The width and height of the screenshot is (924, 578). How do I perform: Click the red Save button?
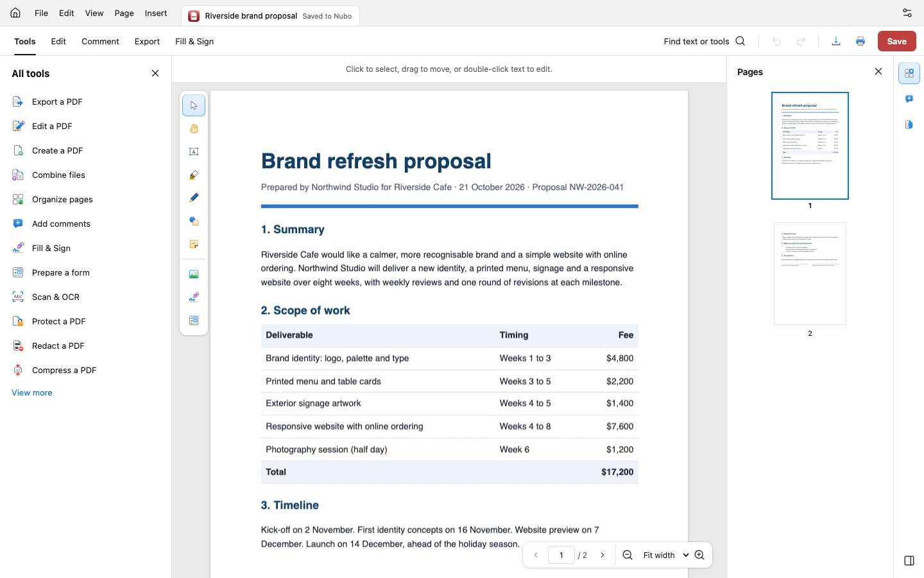point(897,41)
